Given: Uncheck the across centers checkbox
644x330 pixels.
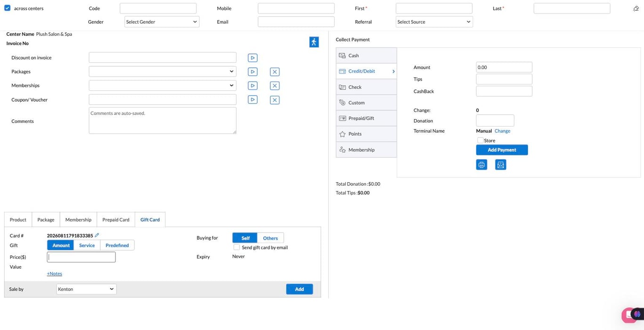Looking at the screenshot, I should click(x=7, y=8).
